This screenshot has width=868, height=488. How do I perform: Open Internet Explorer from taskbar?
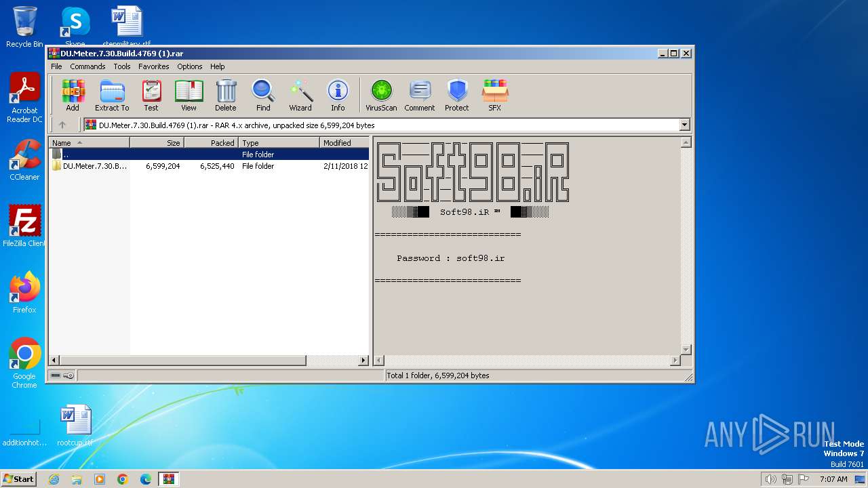[x=54, y=479]
